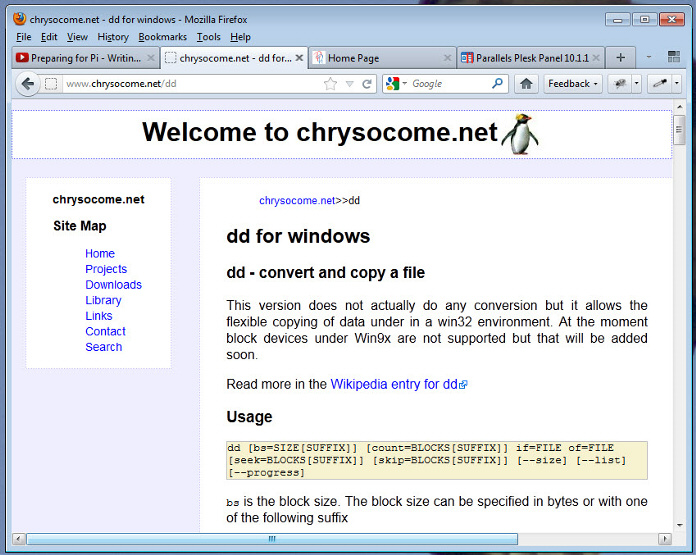The image size is (696, 555).
Task: Go to Downloads in the Site Map
Action: point(113,285)
